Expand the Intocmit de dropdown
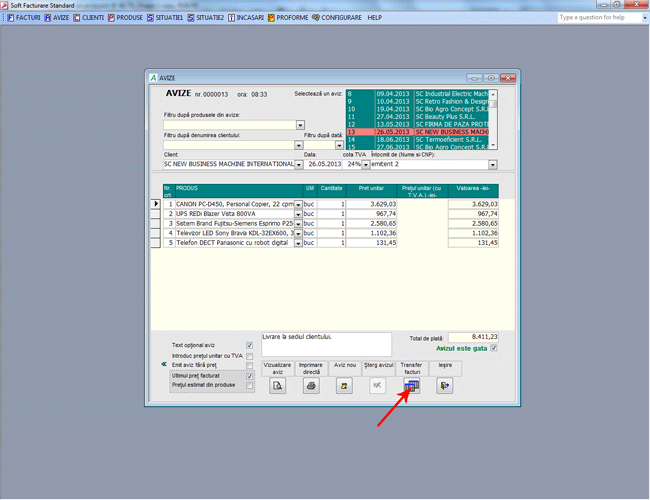Image resolution: width=650 pixels, height=500 pixels. click(492, 165)
